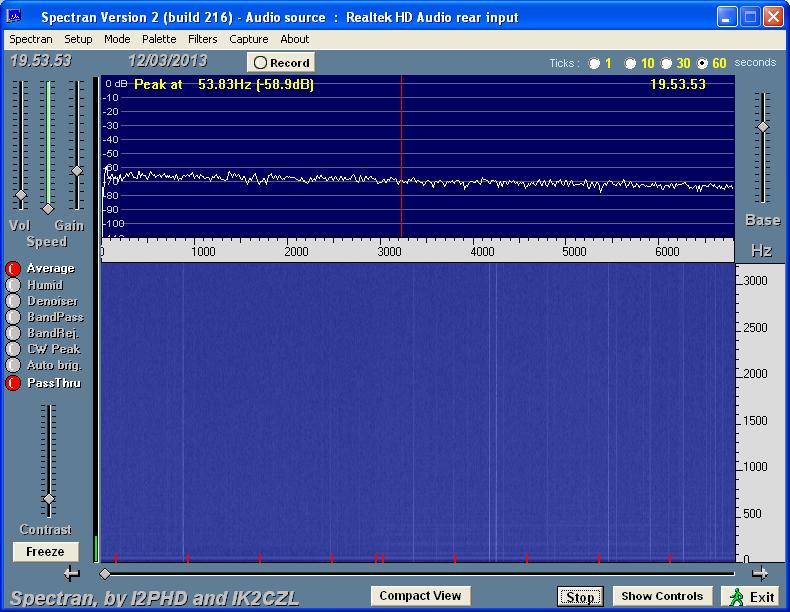Toggle the Average filter
Screen dimensions: 790x612
[13, 268]
